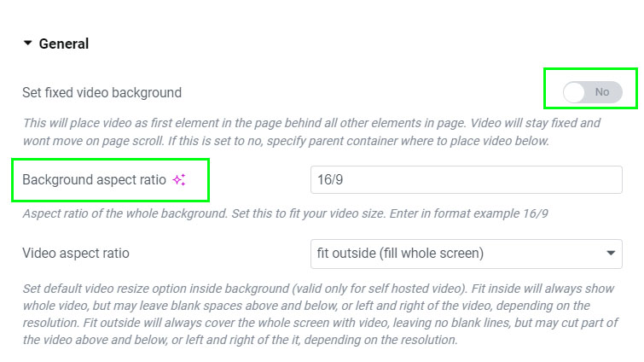The image size is (644, 362).
Task: Focus the Background aspect ratio input field
Action: coord(466,180)
